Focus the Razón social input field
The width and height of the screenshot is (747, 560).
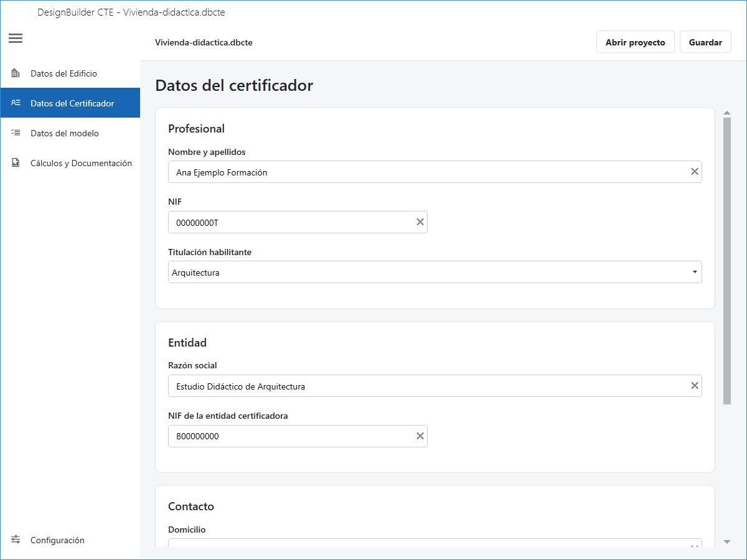pos(435,386)
